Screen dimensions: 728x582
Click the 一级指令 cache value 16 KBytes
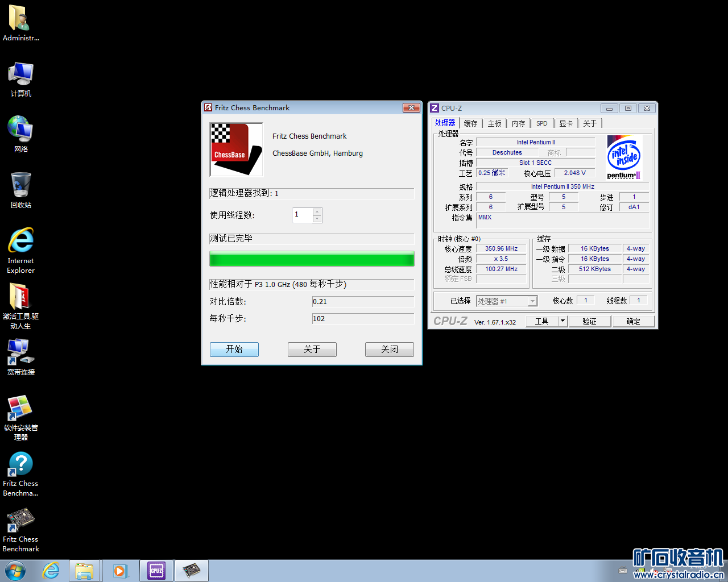point(595,259)
